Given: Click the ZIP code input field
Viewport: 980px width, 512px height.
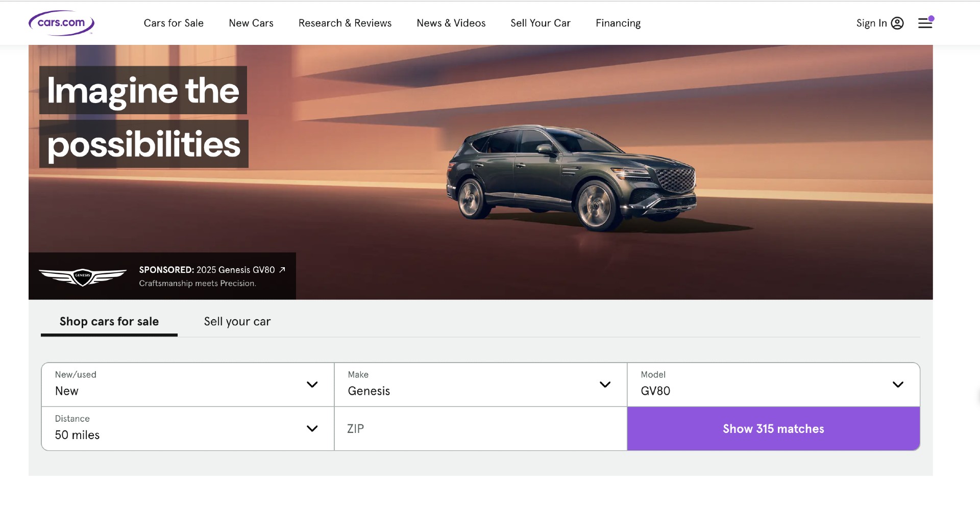Looking at the screenshot, I should point(480,428).
